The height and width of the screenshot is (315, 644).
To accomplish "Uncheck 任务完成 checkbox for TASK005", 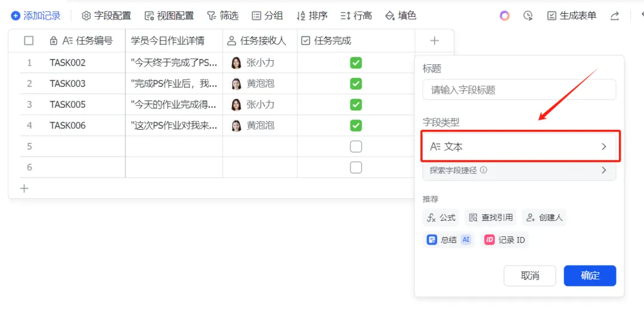I will (x=355, y=105).
